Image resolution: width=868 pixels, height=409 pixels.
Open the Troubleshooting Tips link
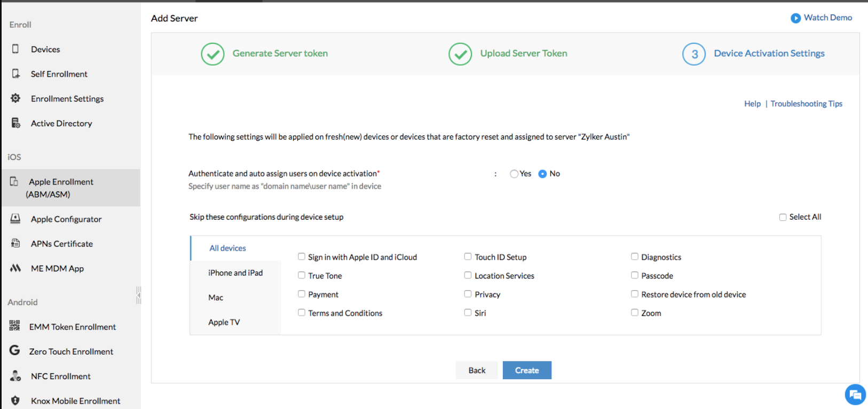click(806, 104)
